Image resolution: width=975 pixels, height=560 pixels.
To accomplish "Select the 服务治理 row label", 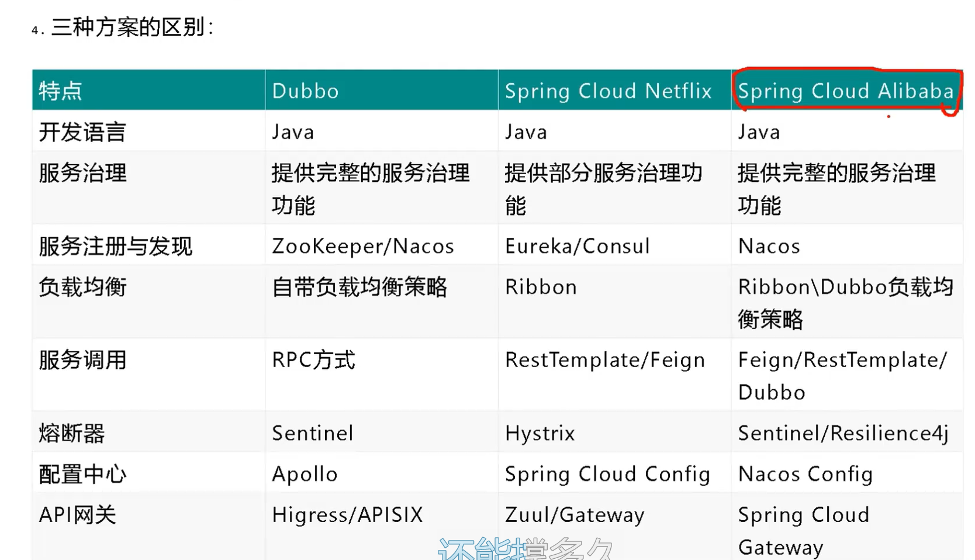I will click(82, 174).
